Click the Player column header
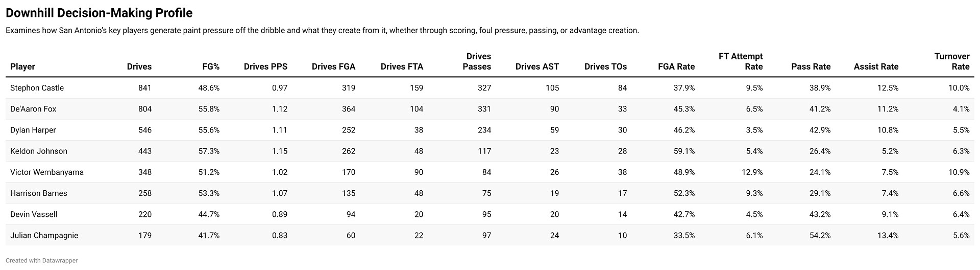980x270 pixels. 22,66
